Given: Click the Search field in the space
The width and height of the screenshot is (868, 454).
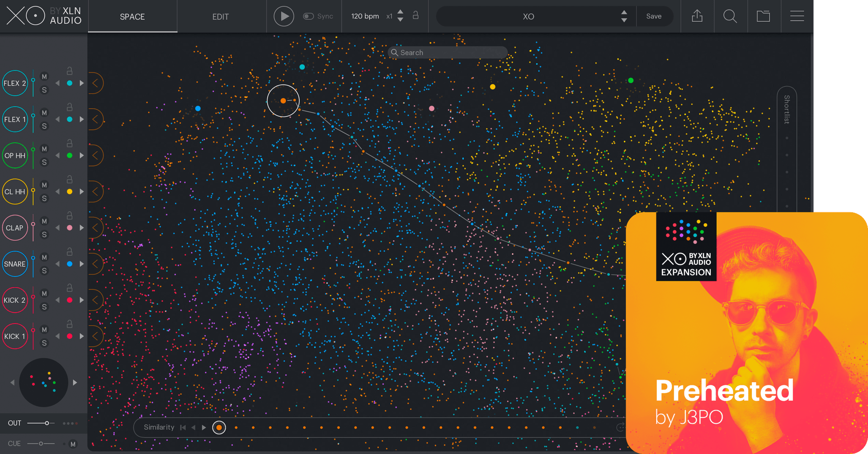Looking at the screenshot, I should 448,52.
